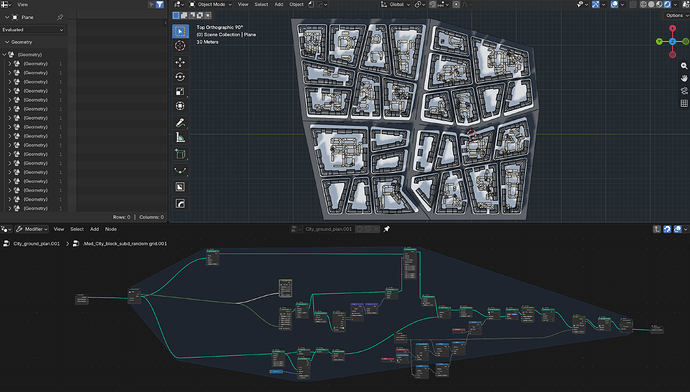
Task: Go to parent node tree icon
Action: [657, 229]
